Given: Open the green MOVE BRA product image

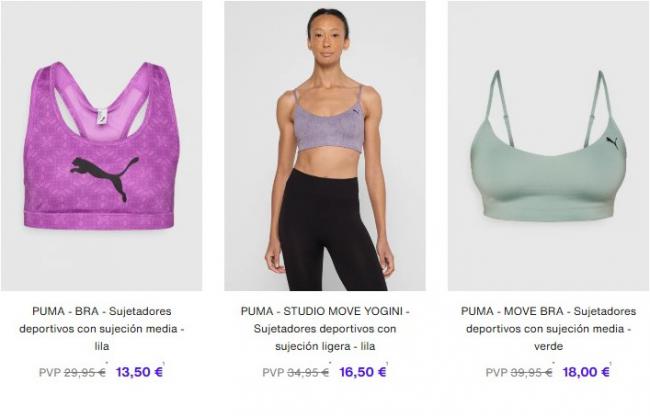Looking at the screenshot, I should coord(548,146).
